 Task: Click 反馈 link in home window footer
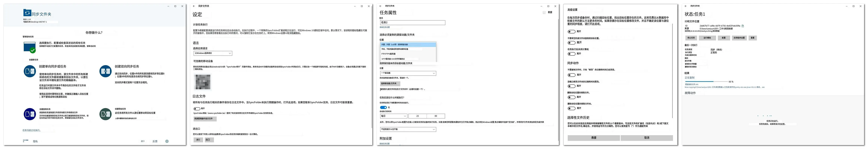155,141
